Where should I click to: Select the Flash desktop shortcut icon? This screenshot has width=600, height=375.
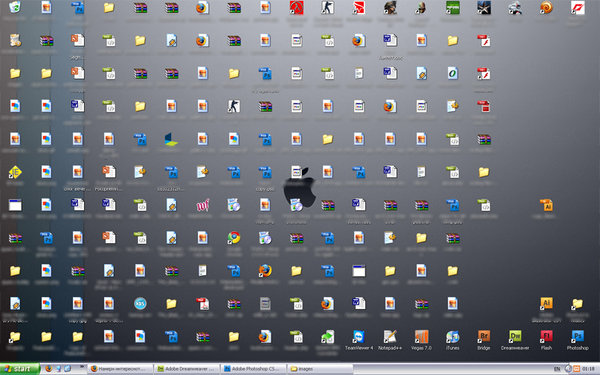(x=546, y=340)
